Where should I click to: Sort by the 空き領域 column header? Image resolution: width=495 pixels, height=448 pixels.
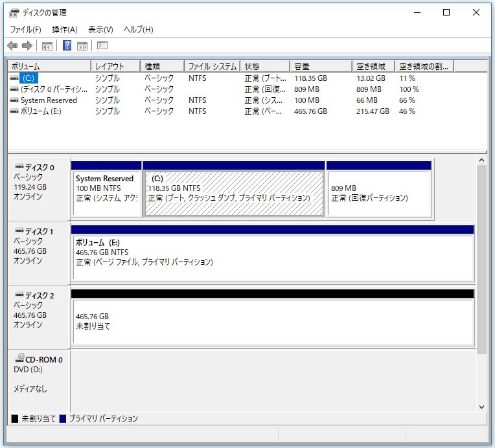pyautogui.click(x=373, y=66)
